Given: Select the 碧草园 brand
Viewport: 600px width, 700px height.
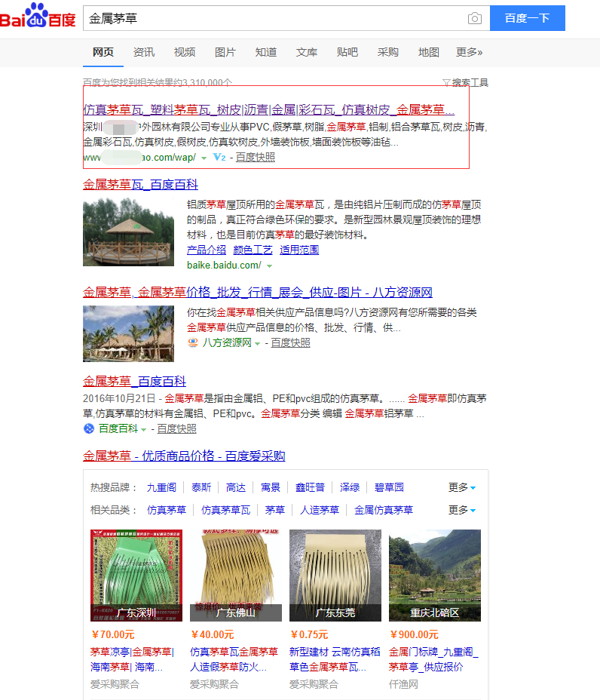Looking at the screenshot, I should [x=389, y=487].
